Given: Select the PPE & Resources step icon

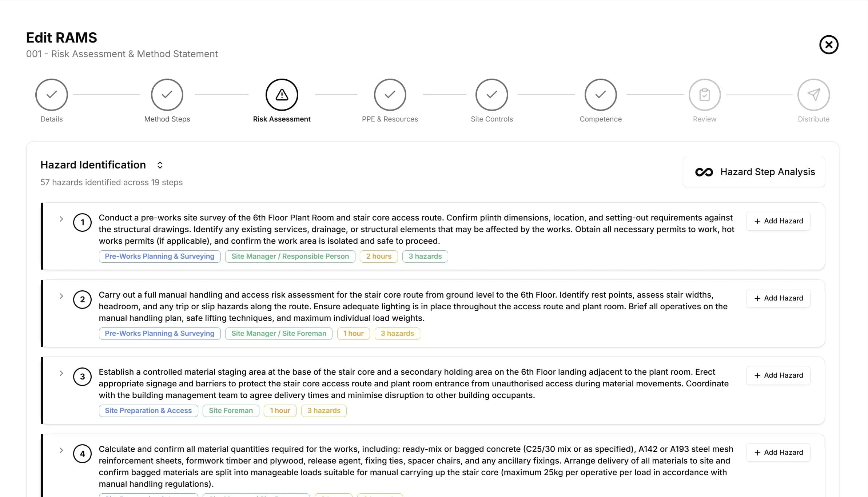Looking at the screenshot, I should pos(390,95).
